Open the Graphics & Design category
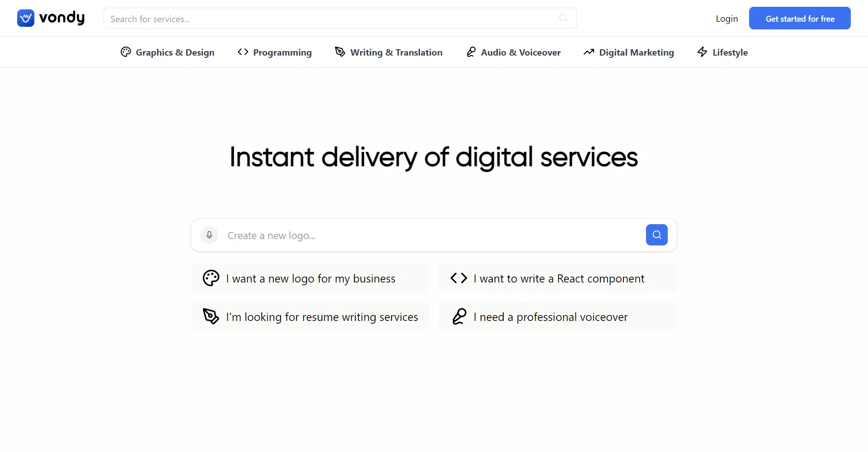The image size is (868, 452). [x=175, y=52]
